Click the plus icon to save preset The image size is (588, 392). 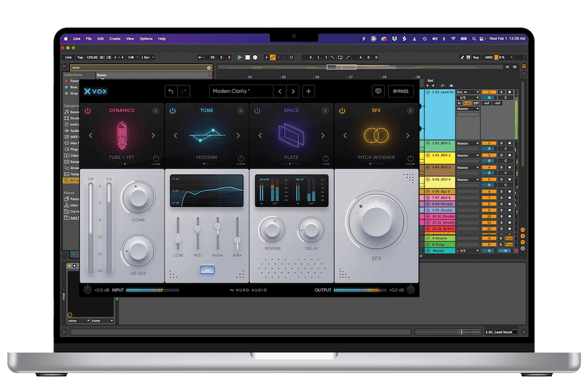(x=308, y=91)
